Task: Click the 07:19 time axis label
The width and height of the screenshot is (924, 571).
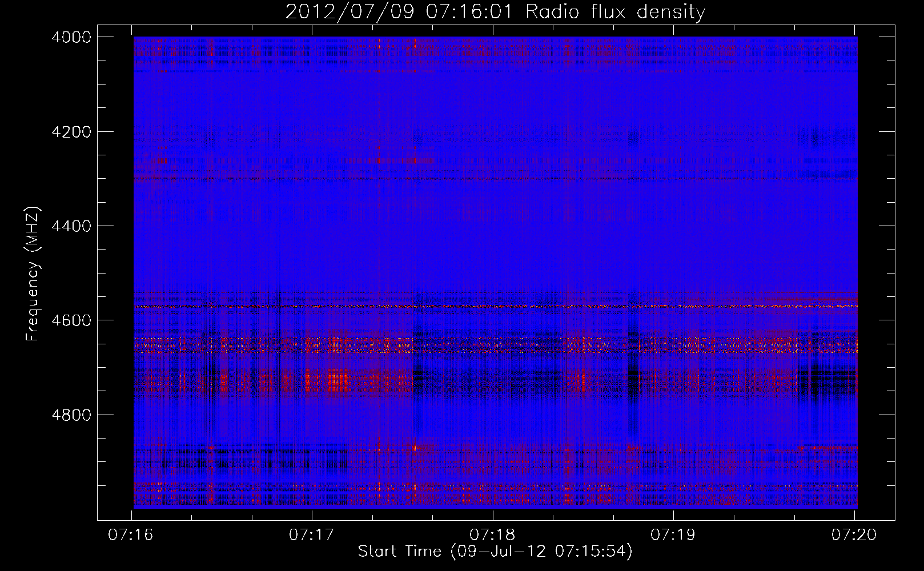Action: coord(673,535)
